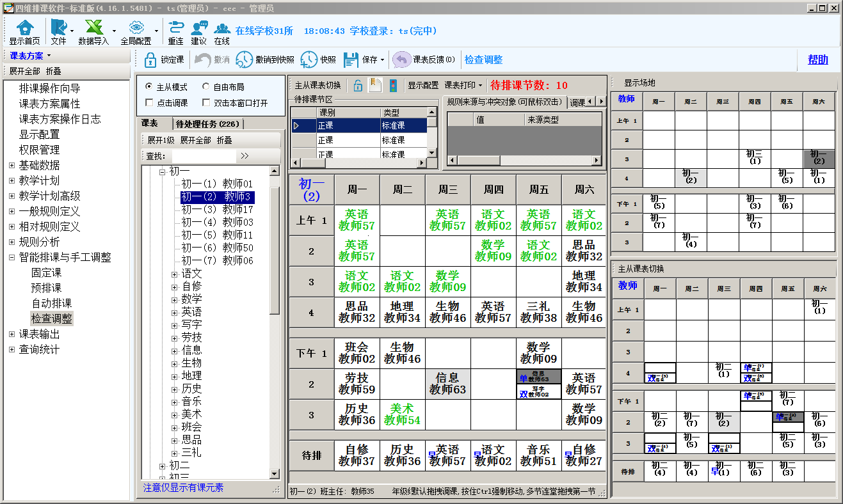Open 自动排课 in left navigation
The height and width of the screenshot is (504, 843).
click(x=52, y=303)
